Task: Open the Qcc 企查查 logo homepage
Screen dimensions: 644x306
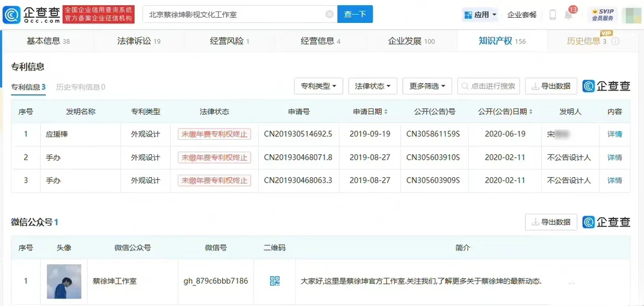Action: coord(32,15)
